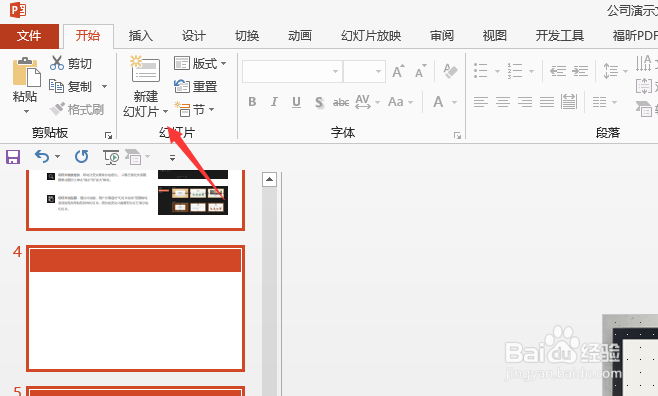Screen dimensions: 658x396
Task: Switch to Home (开始) tab
Action: pyautogui.click(x=88, y=36)
